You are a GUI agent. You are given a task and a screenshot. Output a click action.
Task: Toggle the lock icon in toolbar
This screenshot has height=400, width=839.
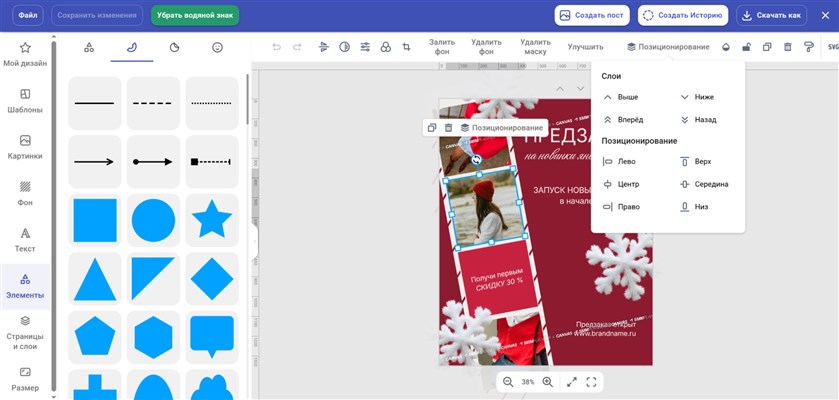pyautogui.click(x=746, y=47)
